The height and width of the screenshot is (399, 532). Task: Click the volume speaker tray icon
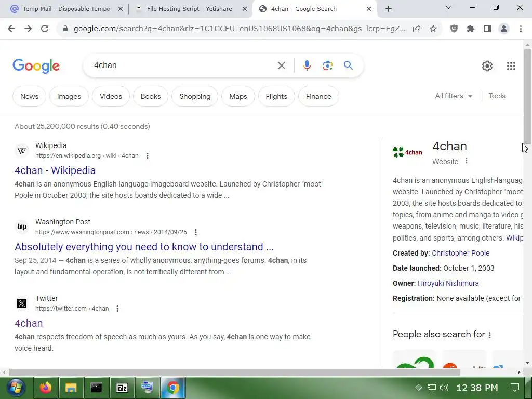click(444, 388)
